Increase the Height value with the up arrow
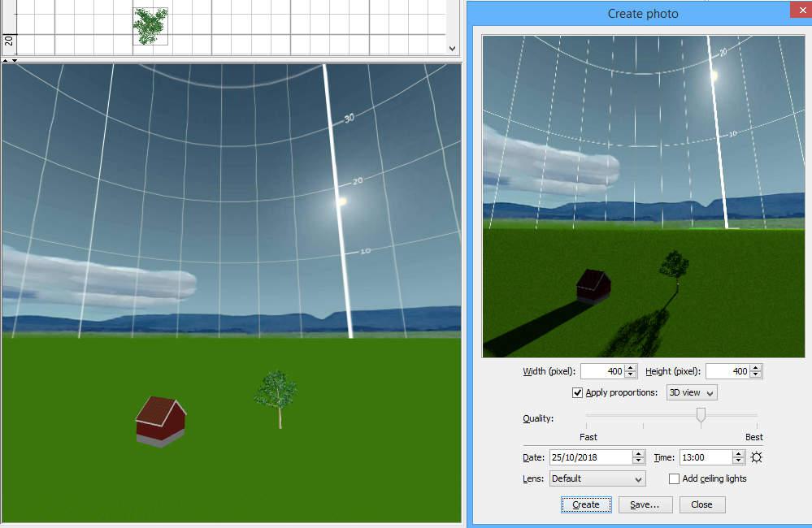This screenshot has width=812, height=528. click(756, 368)
